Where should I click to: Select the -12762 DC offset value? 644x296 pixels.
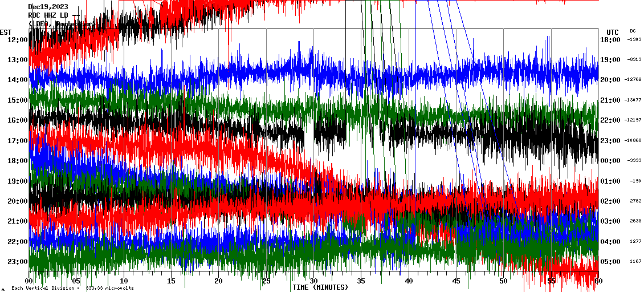pos(634,80)
